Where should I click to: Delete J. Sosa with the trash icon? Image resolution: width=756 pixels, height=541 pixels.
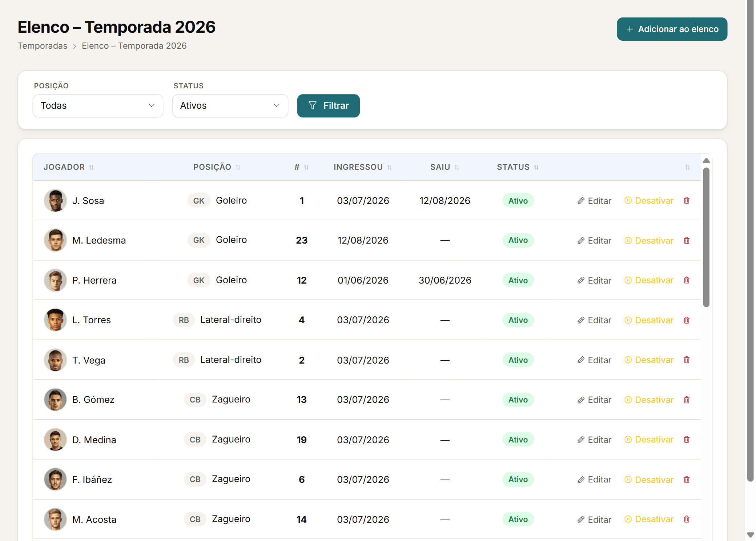coord(687,200)
